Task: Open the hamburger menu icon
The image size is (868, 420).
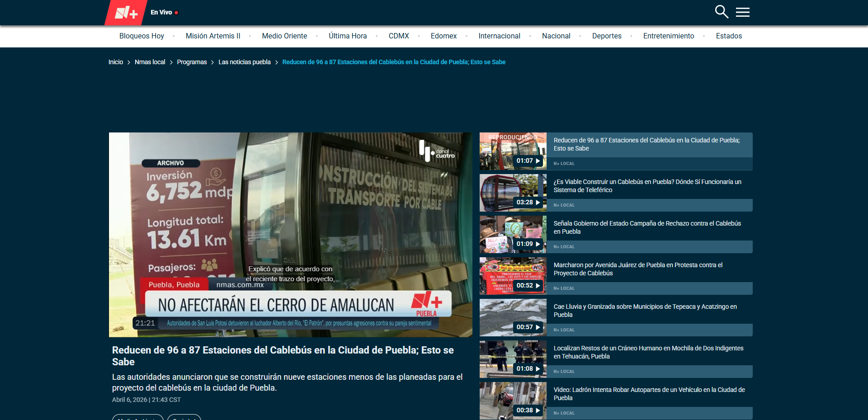Action: [743, 12]
